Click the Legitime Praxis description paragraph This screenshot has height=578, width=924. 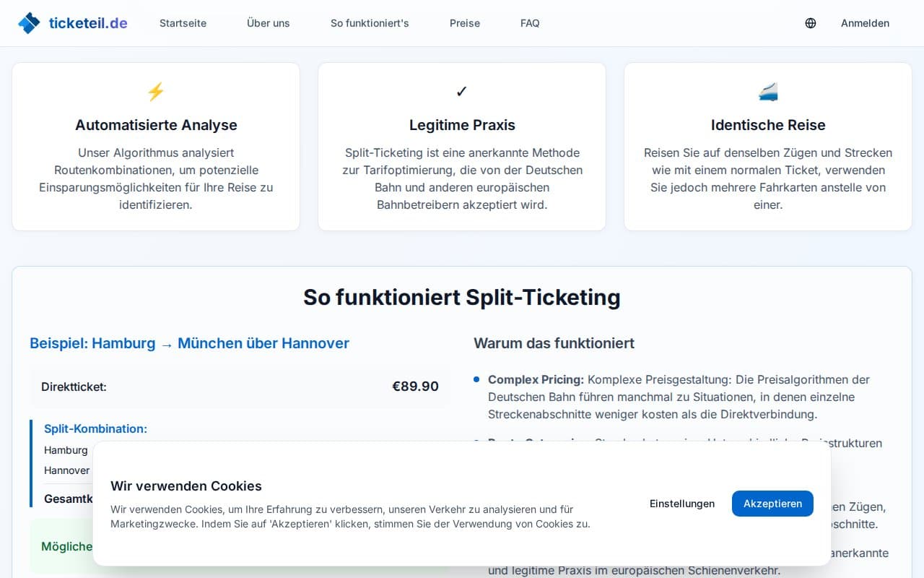(462, 178)
